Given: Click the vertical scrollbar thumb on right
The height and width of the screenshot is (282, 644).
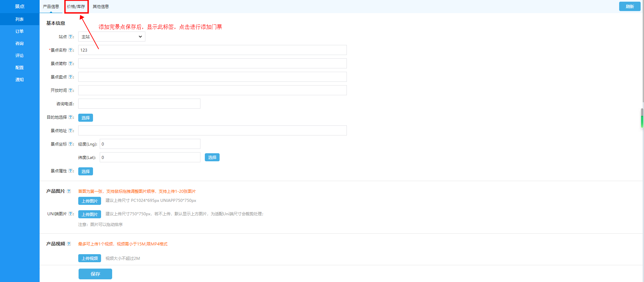Looking at the screenshot, I should (x=642, y=118).
